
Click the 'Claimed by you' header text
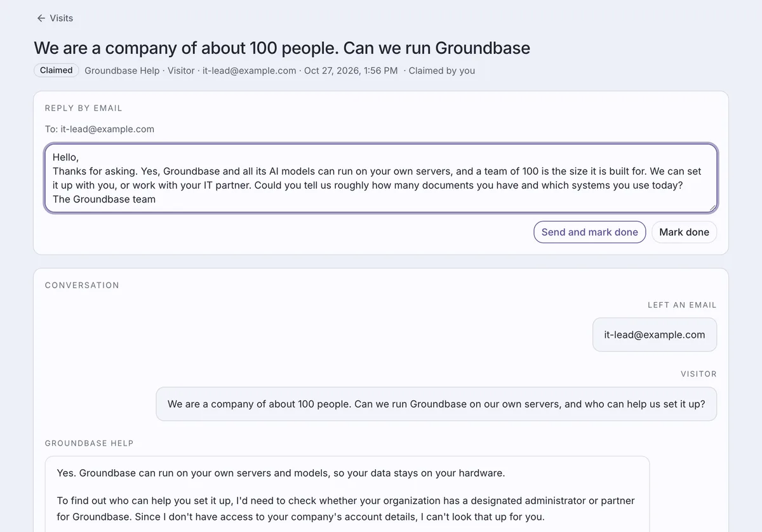click(442, 70)
